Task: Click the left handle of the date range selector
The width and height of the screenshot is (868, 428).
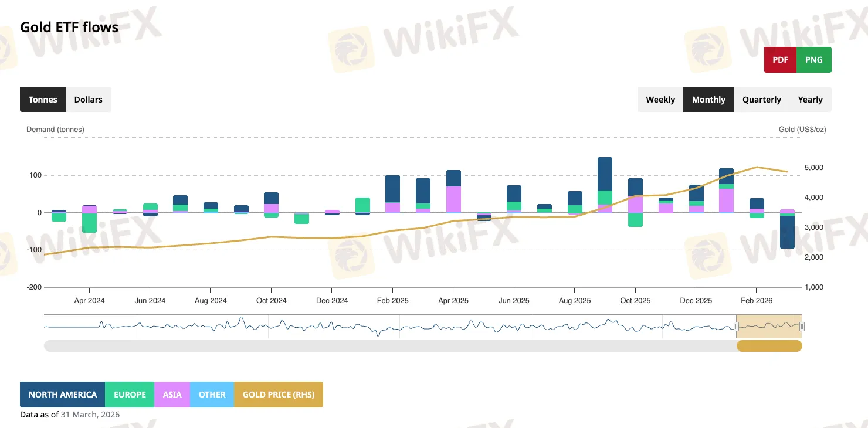Action: point(737,326)
